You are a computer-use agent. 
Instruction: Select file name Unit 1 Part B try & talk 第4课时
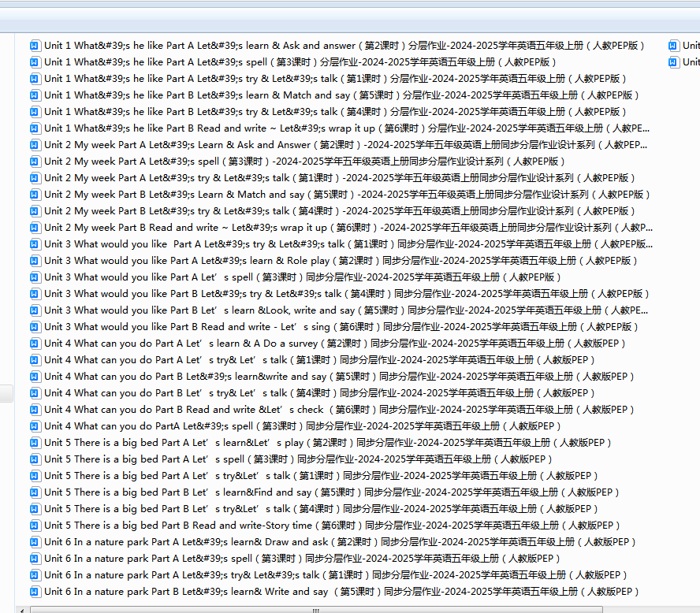pos(335,112)
